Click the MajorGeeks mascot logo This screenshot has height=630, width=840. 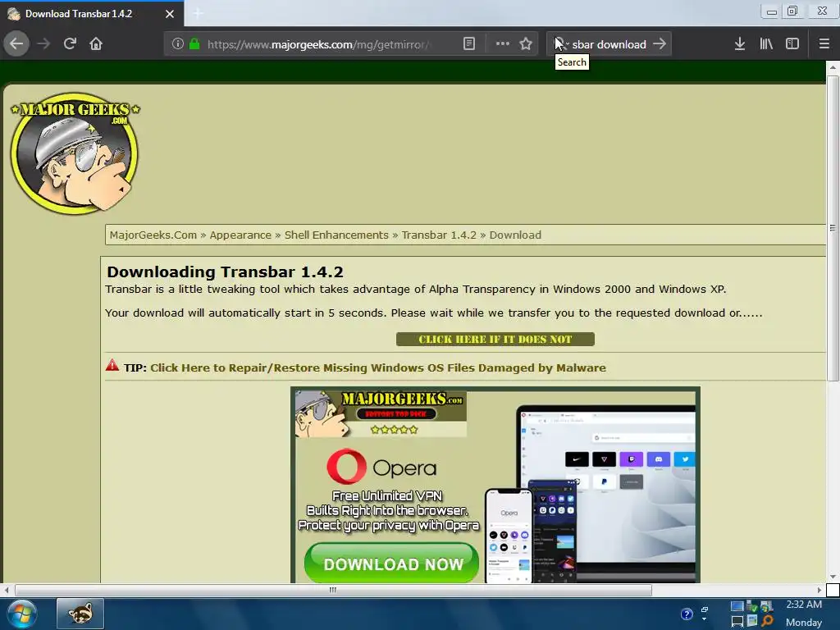click(75, 153)
